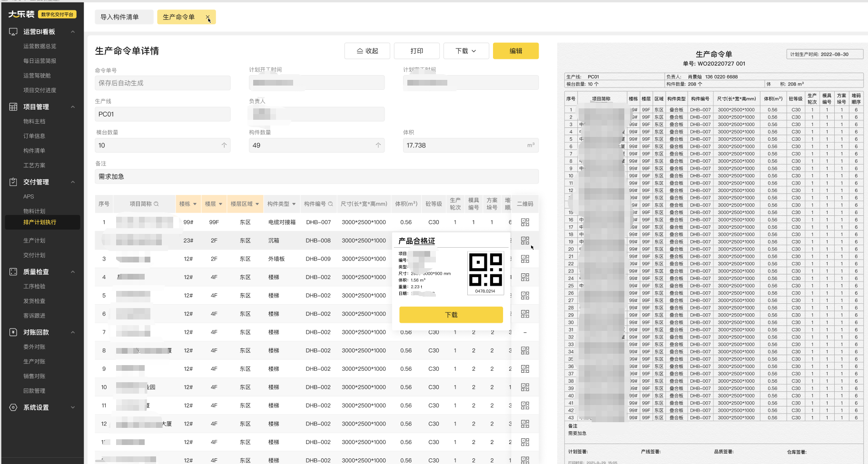This screenshot has width=868, height=464.
Task: Click the 运营BI看板 monitor icon
Action: click(x=13, y=31)
